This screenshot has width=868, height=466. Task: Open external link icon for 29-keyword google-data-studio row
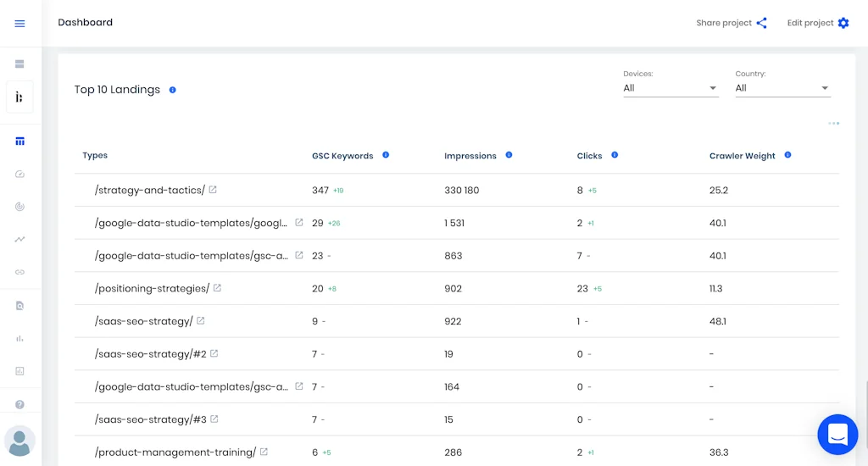[x=299, y=223]
